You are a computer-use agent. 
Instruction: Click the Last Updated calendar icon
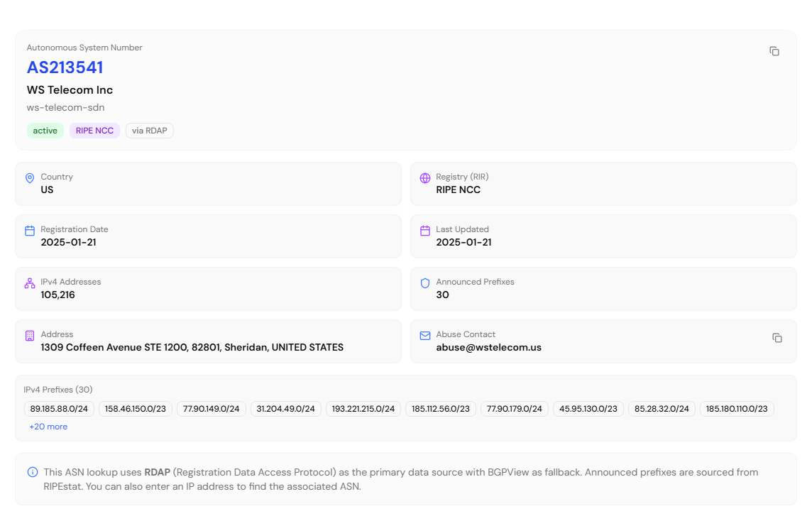pyautogui.click(x=425, y=231)
